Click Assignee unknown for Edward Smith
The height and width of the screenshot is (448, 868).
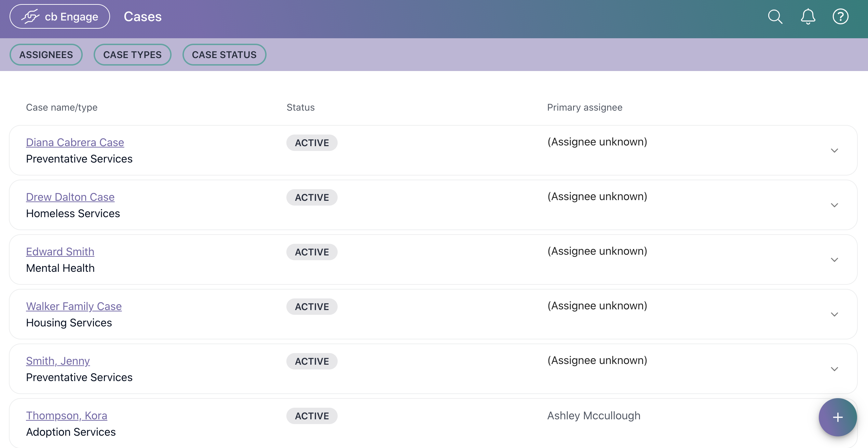(x=597, y=251)
